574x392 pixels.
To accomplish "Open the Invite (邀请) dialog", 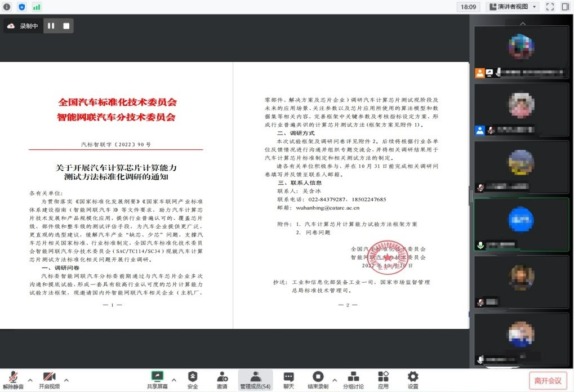I will [x=222, y=380].
